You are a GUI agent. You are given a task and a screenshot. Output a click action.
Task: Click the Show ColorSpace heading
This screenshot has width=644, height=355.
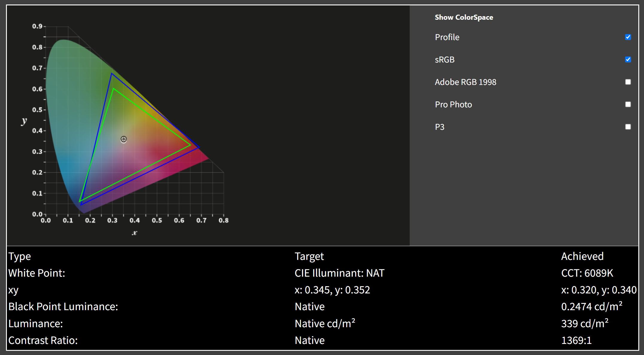pos(464,17)
